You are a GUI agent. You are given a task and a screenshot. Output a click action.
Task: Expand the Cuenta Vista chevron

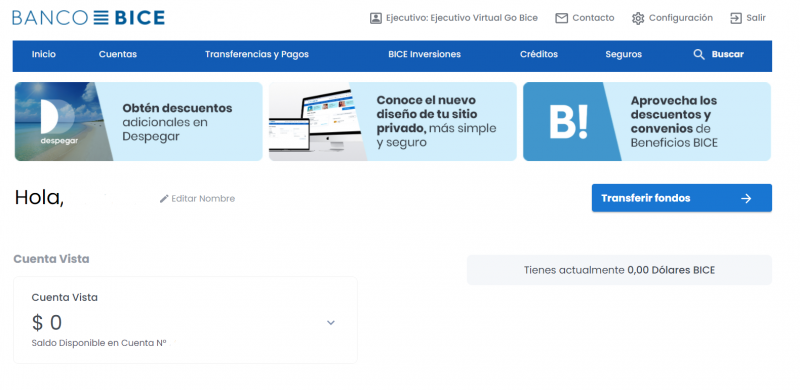coord(331,323)
